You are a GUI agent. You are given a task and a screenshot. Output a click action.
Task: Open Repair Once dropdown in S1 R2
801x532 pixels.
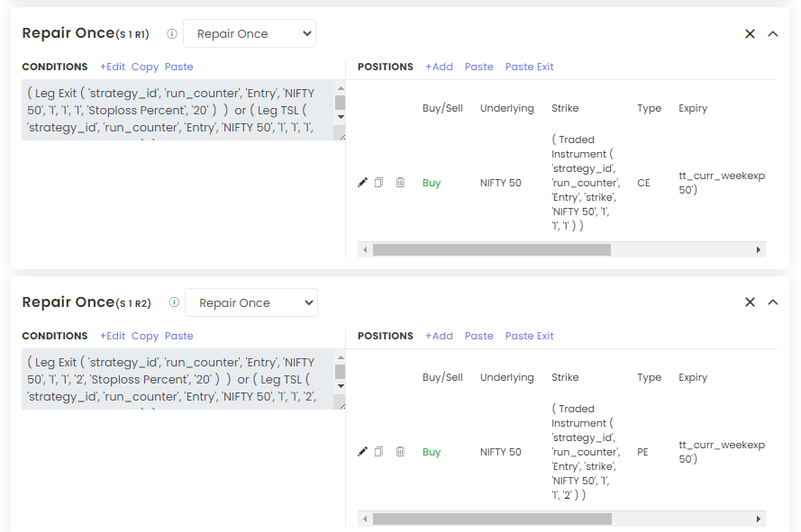click(x=251, y=303)
